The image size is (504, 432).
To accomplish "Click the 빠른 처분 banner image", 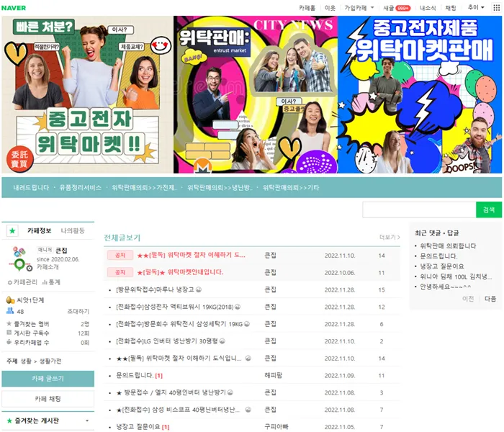I will point(87,94).
